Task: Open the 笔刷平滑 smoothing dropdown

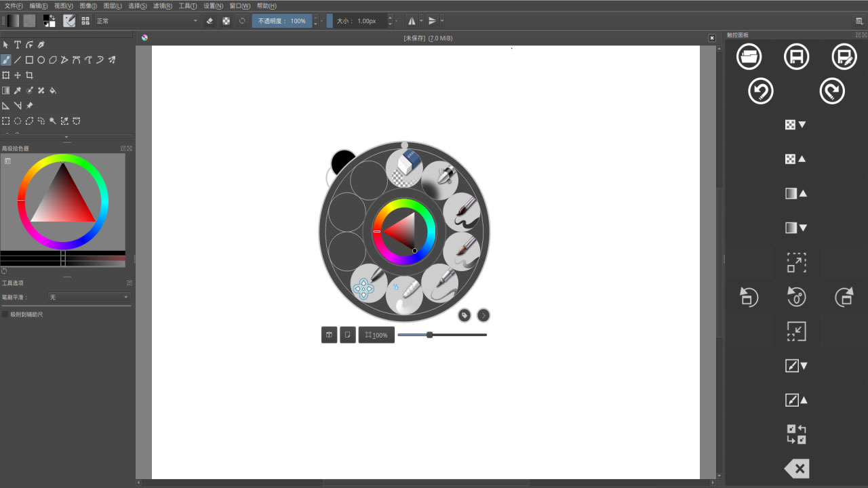Action: 88,297
